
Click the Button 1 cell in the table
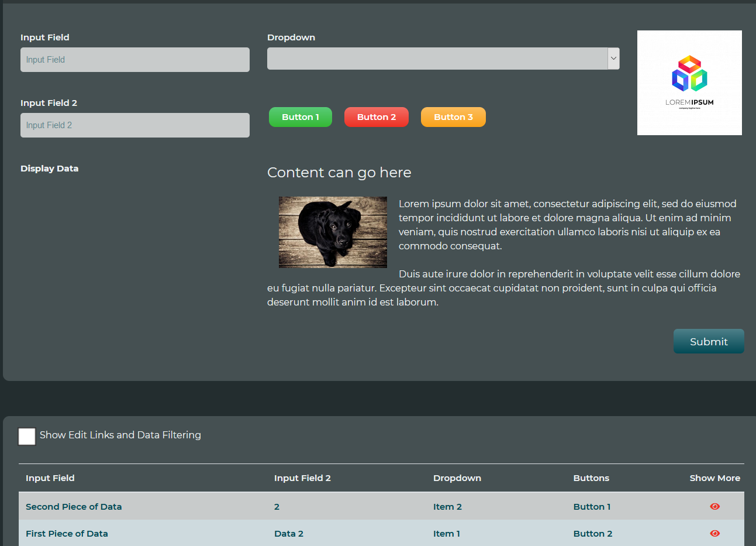[592, 507]
